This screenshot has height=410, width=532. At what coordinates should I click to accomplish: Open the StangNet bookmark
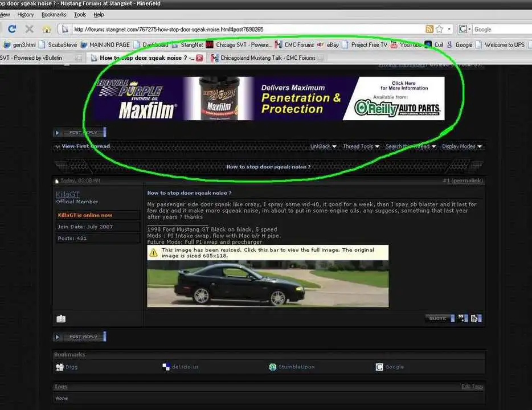point(187,45)
